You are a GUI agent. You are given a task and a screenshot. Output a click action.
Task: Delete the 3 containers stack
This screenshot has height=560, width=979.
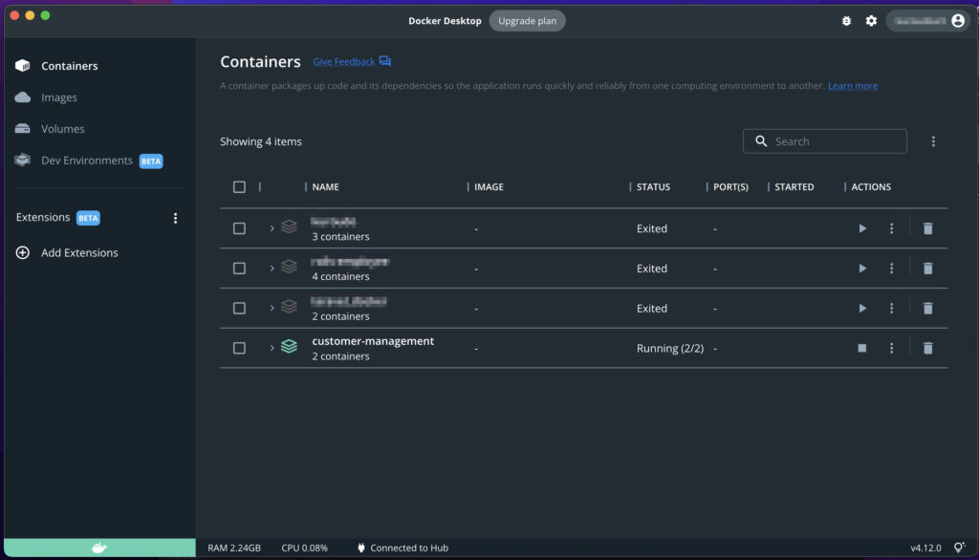(x=927, y=228)
